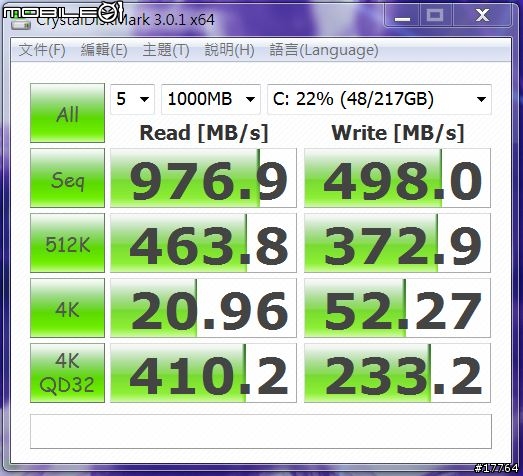The width and height of the screenshot is (523, 476).
Task: Click the 4K QD32 read result 410.2
Action: [x=203, y=373]
